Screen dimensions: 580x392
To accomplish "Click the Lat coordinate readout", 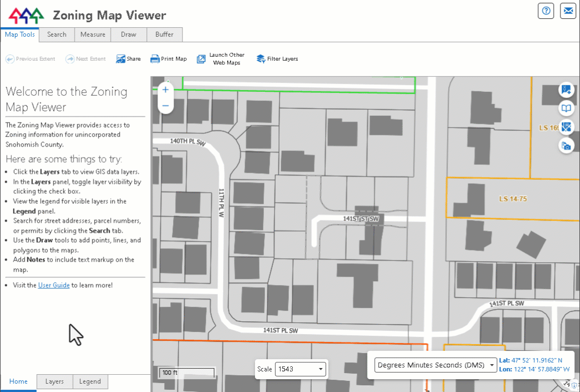I will pos(531,360).
